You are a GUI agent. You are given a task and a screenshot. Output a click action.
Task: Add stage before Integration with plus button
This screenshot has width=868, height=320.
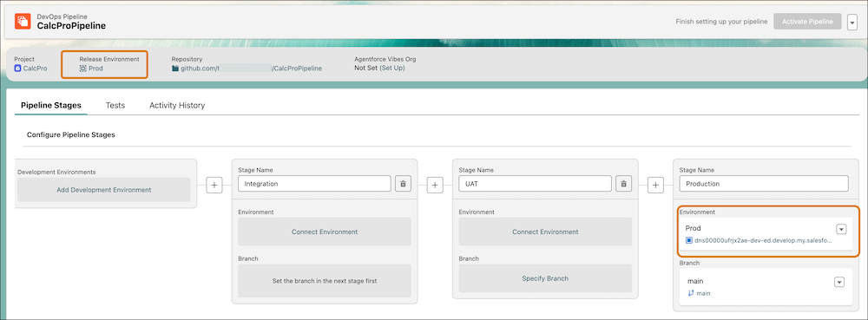click(x=214, y=186)
